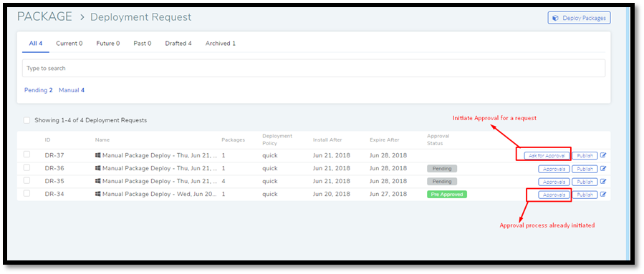The width and height of the screenshot is (644, 274).
Task: Tick the checkbox for DR-35
Action: point(27,180)
